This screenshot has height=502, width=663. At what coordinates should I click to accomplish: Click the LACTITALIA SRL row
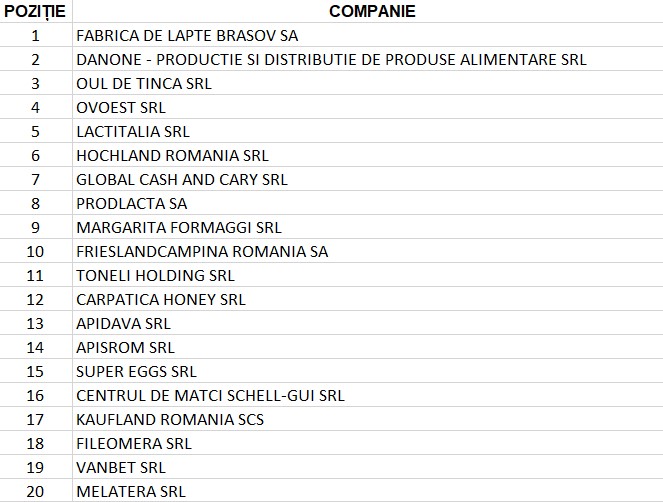[133, 131]
